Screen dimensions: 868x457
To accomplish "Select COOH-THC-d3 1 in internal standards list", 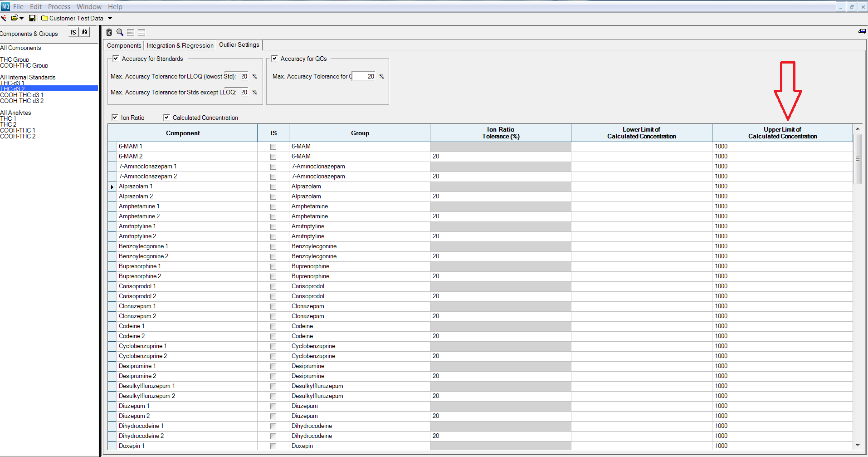I will [22, 95].
